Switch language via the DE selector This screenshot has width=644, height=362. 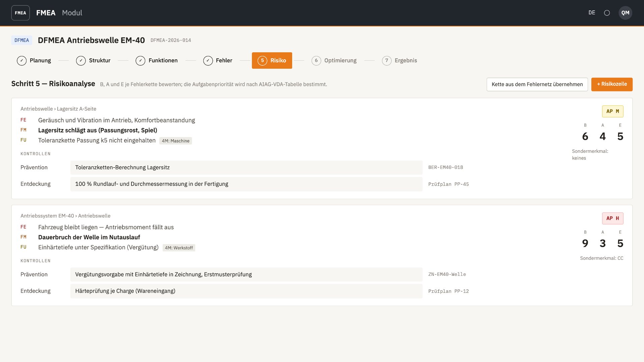click(x=592, y=13)
